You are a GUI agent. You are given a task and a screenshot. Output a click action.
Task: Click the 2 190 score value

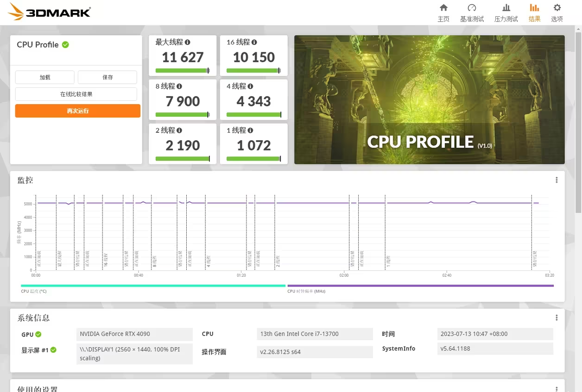(x=183, y=145)
